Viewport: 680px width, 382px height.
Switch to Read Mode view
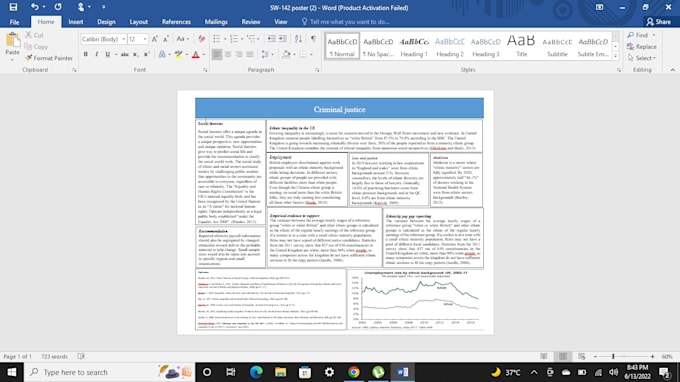pyautogui.click(x=544, y=356)
